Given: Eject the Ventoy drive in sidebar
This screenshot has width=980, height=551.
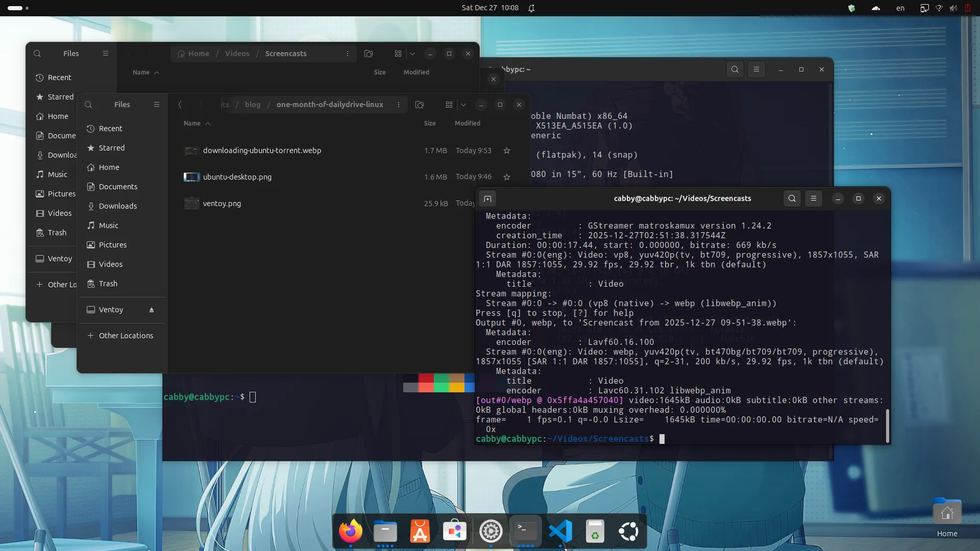Looking at the screenshot, I should coord(152,310).
